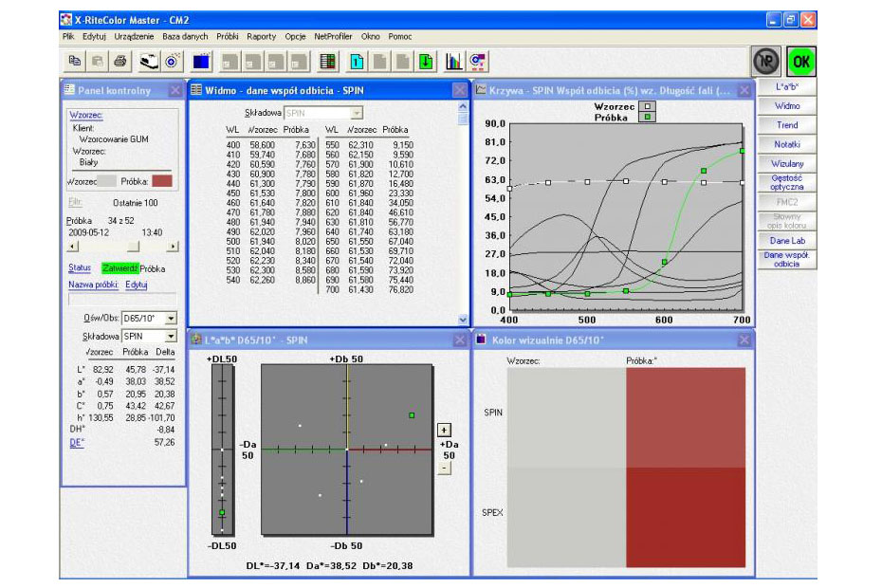Open the Próbki menu

click(228, 37)
